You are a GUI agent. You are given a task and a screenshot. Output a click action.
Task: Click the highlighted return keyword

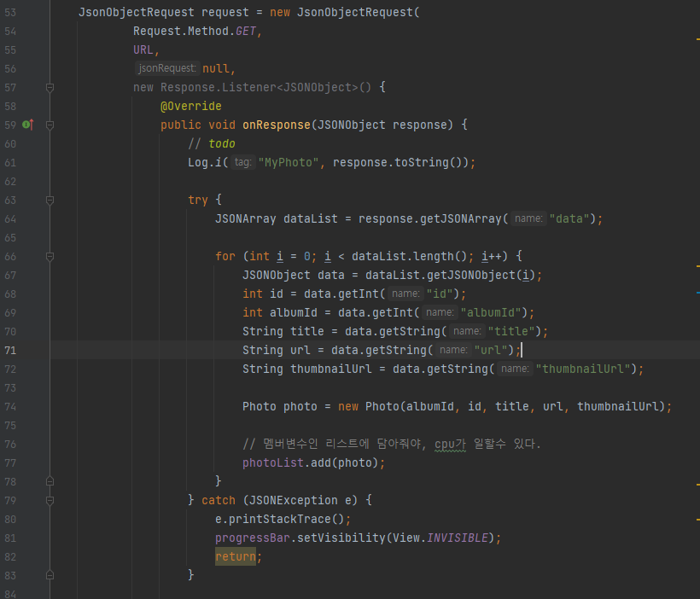pyautogui.click(x=236, y=556)
